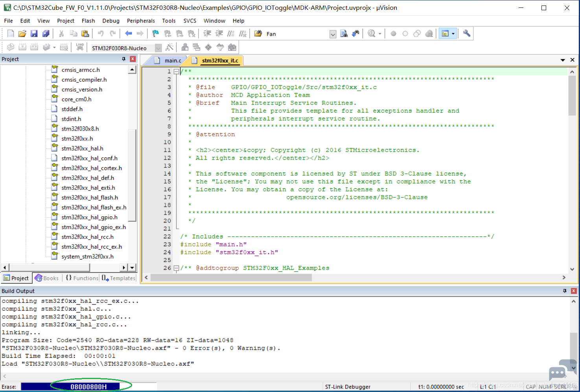Viewport: 580px width, 392px height.
Task: Toggle auto-hide pin on Build Output panel
Action: coord(565,291)
